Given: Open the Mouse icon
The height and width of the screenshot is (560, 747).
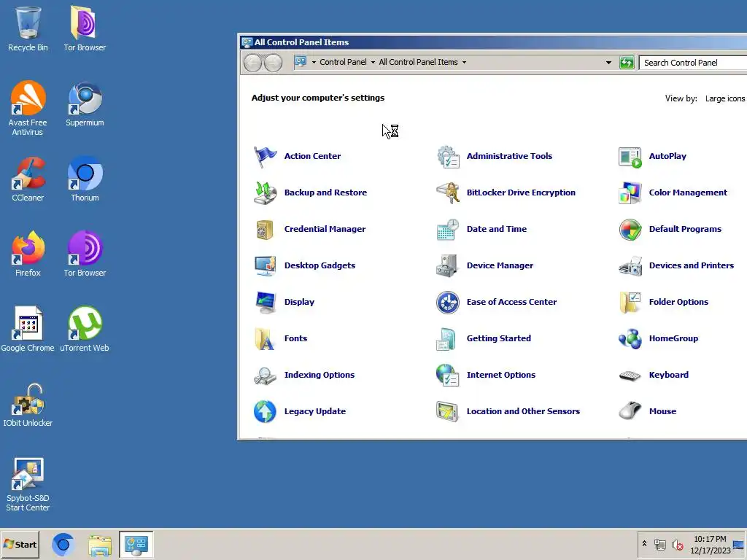Looking at the screenshot, I should 630,411.
